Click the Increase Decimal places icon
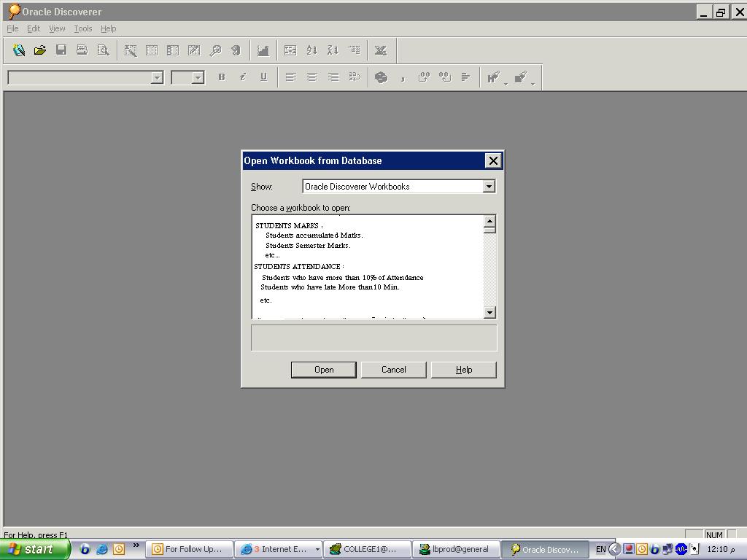This screenshot has height=560, width=747. pos(424,77)
